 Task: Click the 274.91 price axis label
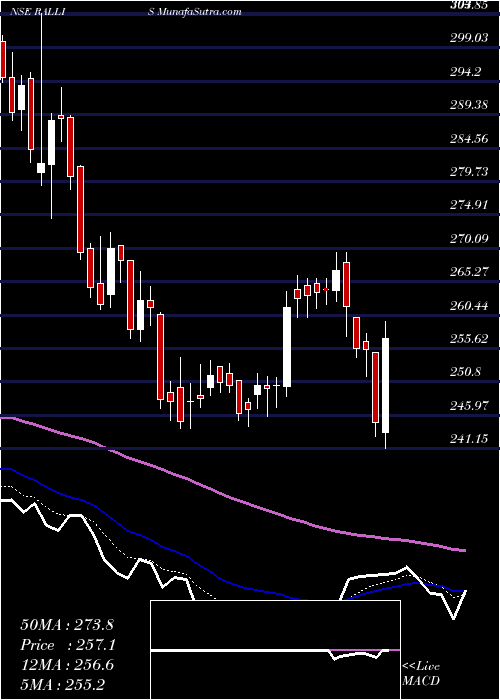pos(469,205)
